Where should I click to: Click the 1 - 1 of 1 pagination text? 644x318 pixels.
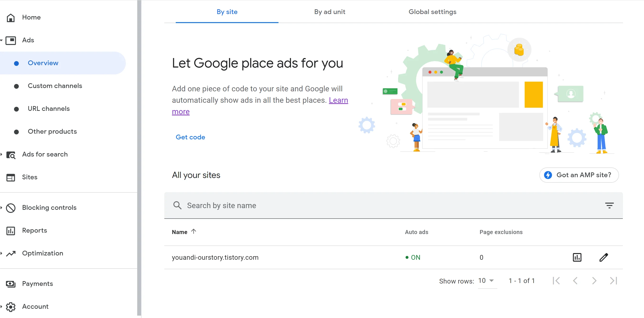[522, 281]
